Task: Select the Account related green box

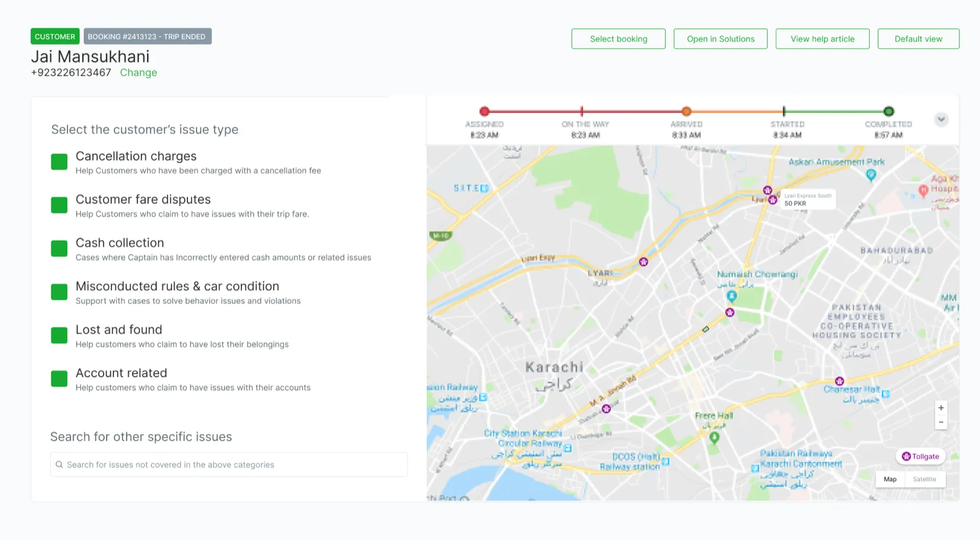Action: 59,379
